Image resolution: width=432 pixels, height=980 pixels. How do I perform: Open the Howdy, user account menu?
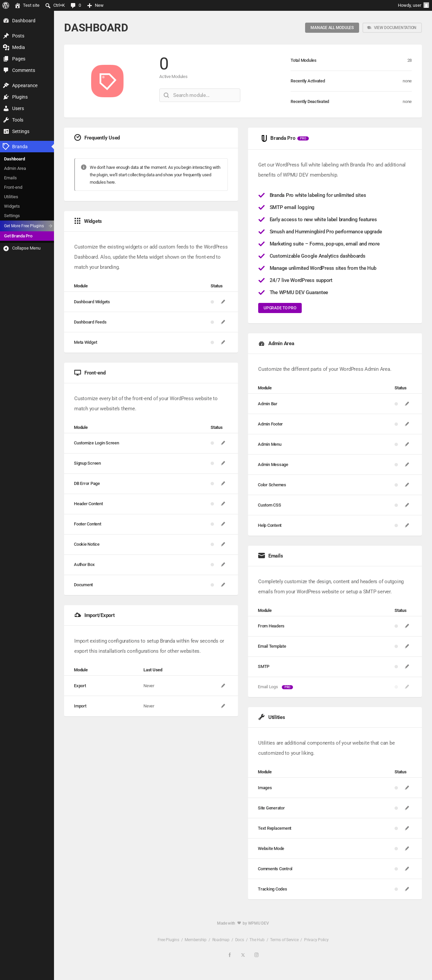click(x=413, y=5)
